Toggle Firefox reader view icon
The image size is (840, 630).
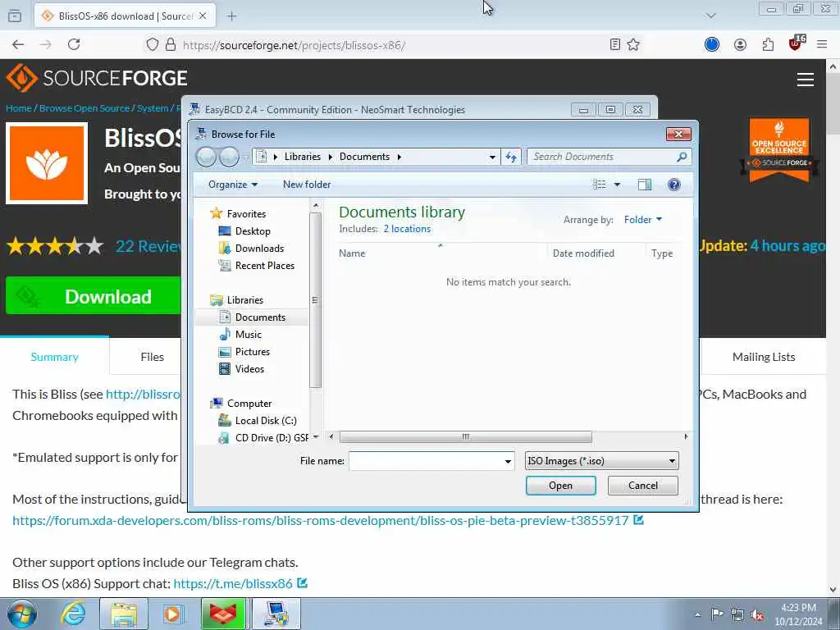click(615, 44)
